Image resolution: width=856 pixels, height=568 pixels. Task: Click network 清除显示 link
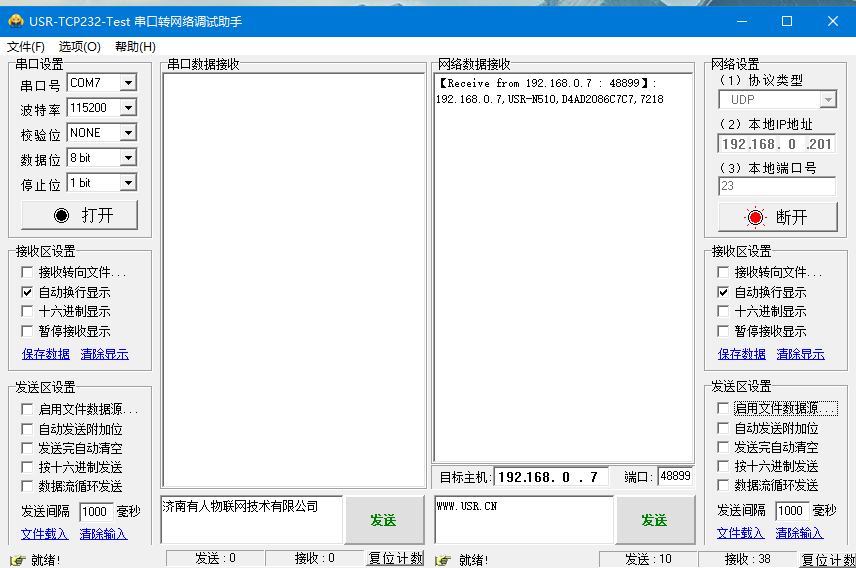pyautogui.click(x=801, y=354)
